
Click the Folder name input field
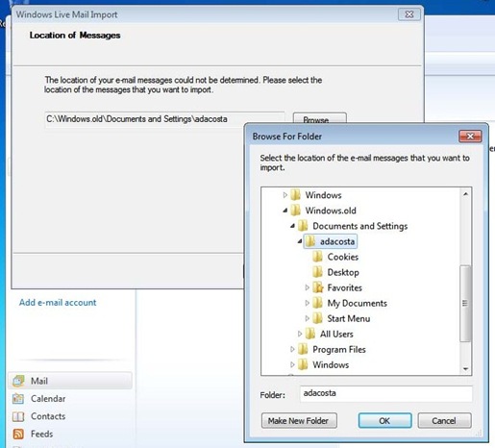(x=385, y=393)
